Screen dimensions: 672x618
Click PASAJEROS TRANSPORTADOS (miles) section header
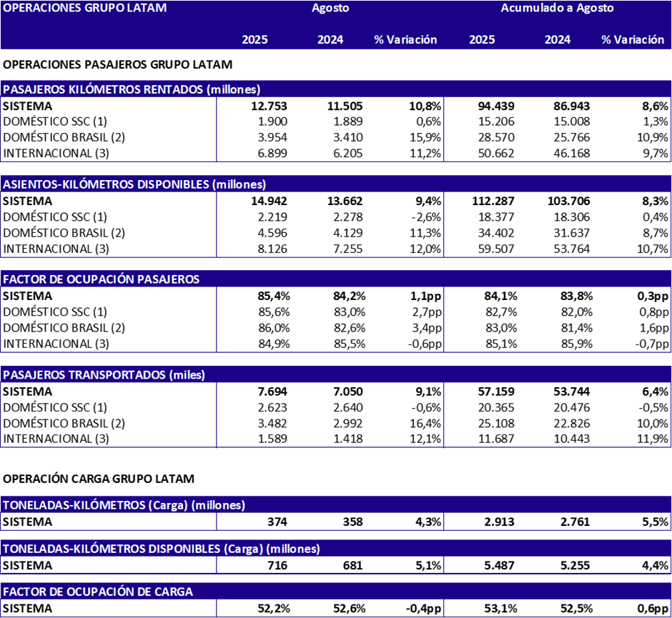click(104, 375)
